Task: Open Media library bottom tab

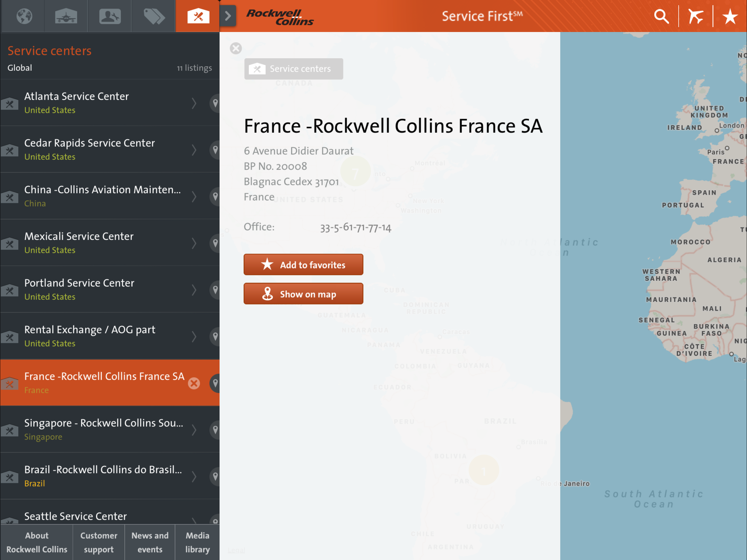Action: [x=197, y=542]
